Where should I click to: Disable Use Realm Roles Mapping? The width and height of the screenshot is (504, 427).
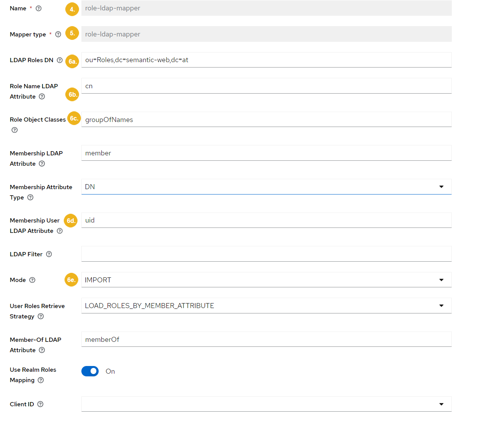90,371
